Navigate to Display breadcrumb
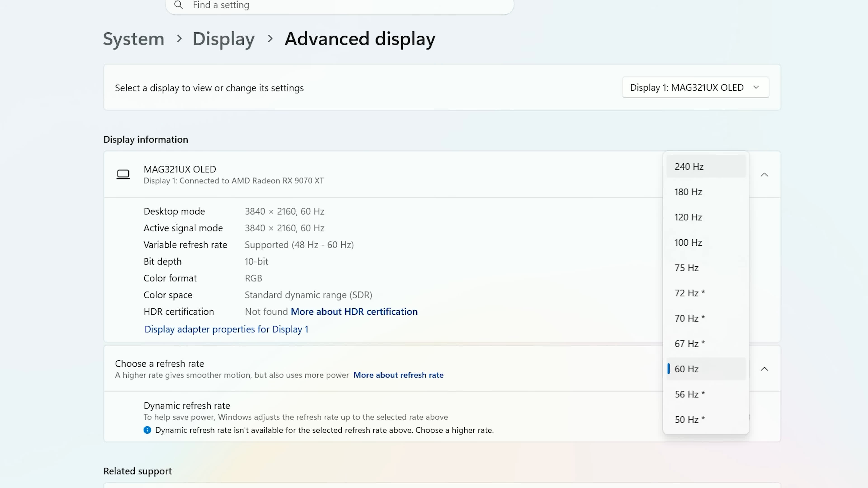This screenshot has height=488, width=868. click(x=223, y=39)
